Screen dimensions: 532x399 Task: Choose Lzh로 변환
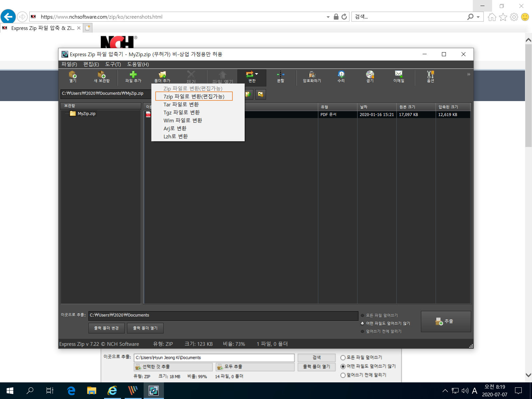[176, 136]
